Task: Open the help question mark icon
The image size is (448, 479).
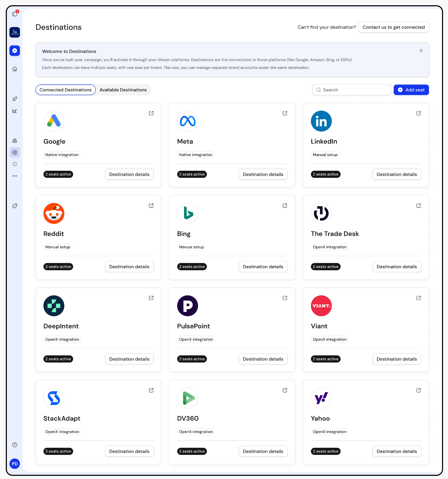Action: click(x=15, y=445)
